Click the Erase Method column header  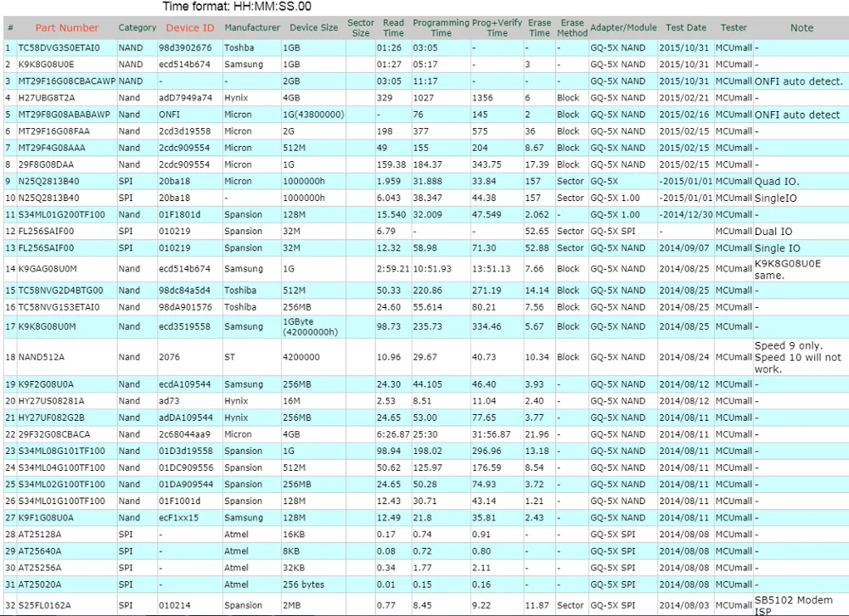point(571,28)
